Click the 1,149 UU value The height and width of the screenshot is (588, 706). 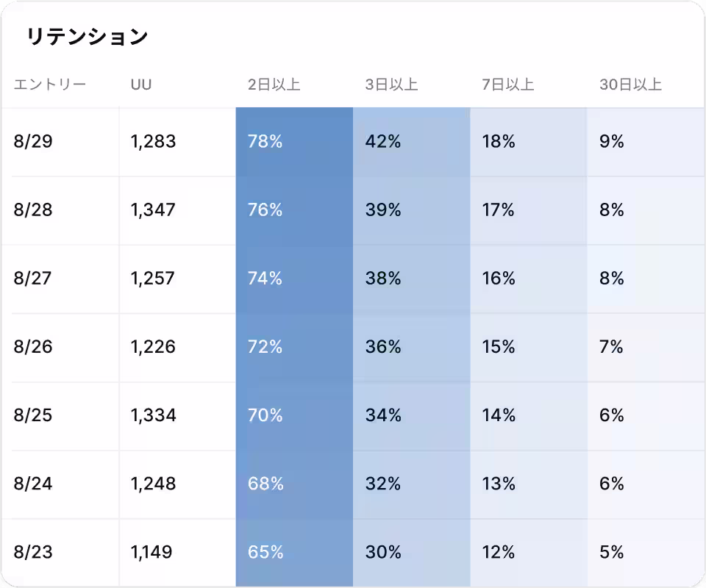[x=153, y=552]
